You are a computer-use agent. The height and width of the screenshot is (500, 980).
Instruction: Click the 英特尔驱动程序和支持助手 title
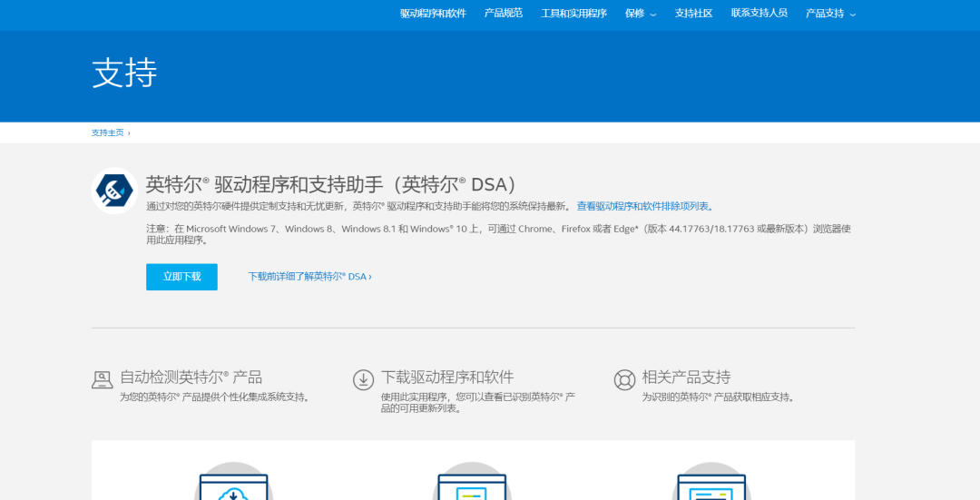331,184
